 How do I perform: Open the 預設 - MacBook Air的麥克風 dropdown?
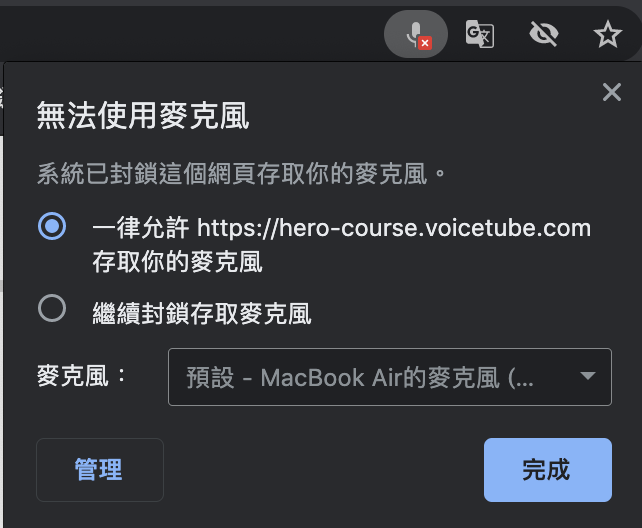point(390,377)
